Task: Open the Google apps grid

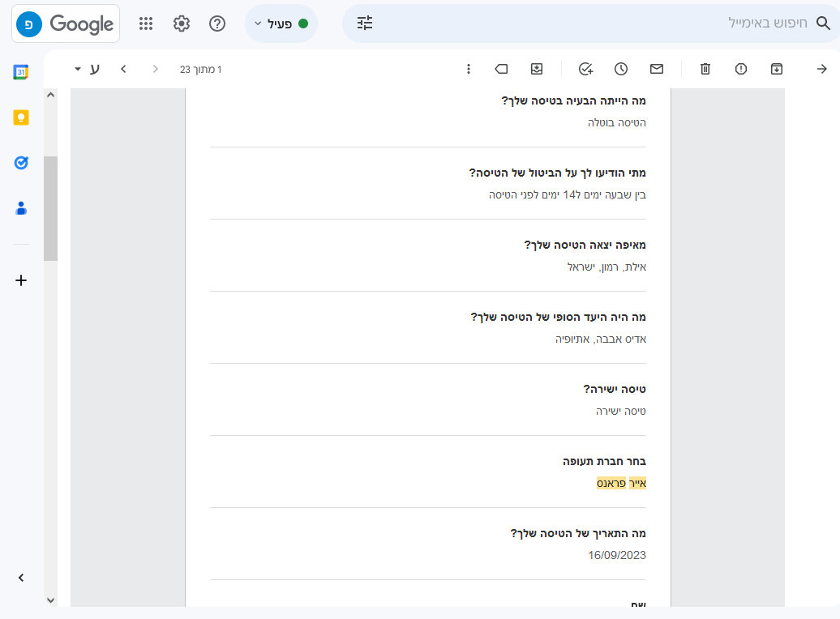Action: point(146,23)
